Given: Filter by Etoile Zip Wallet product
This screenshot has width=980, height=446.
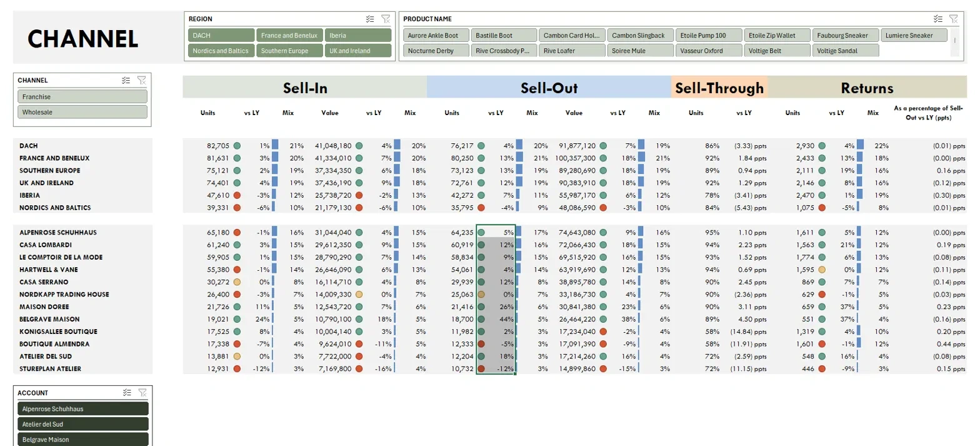Looking at the screenshot, I should tap(777, 35).
